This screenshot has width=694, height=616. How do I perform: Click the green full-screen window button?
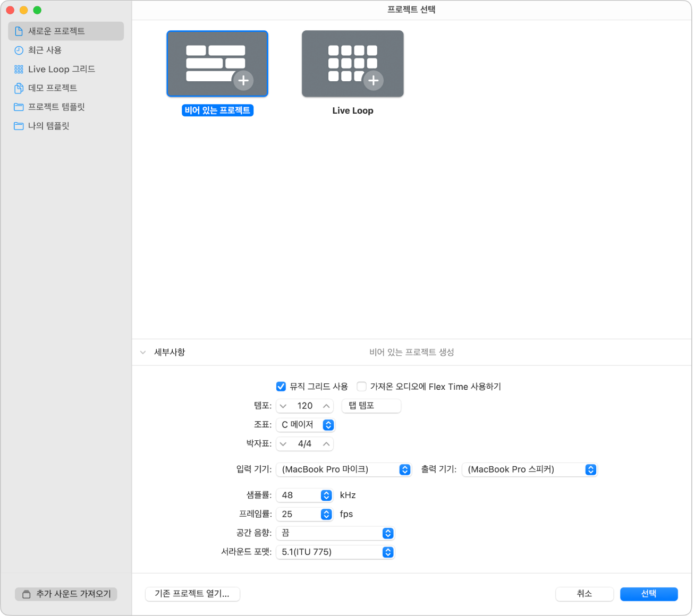(37, 10)
